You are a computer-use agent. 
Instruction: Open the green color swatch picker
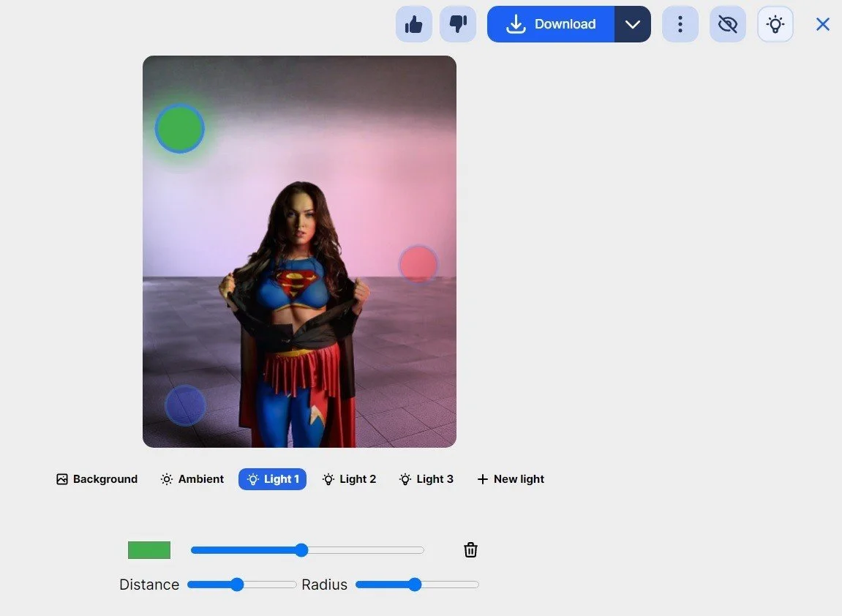[x=149, y=550]
